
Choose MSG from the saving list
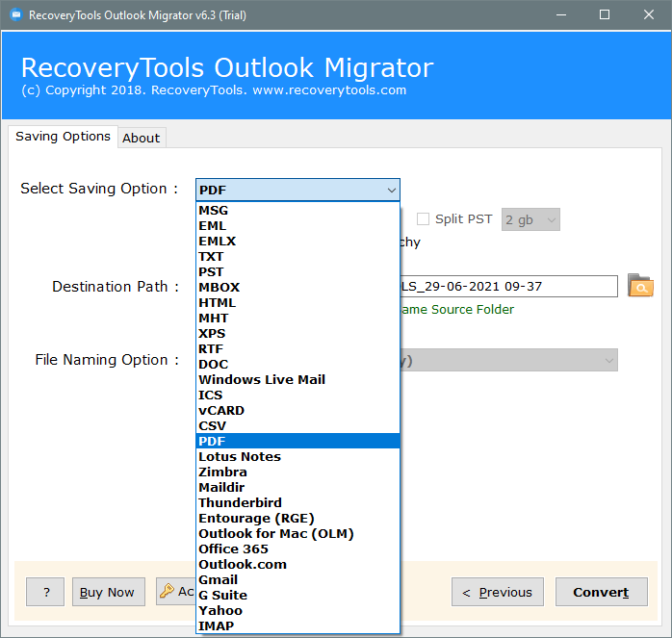(297, 211)
